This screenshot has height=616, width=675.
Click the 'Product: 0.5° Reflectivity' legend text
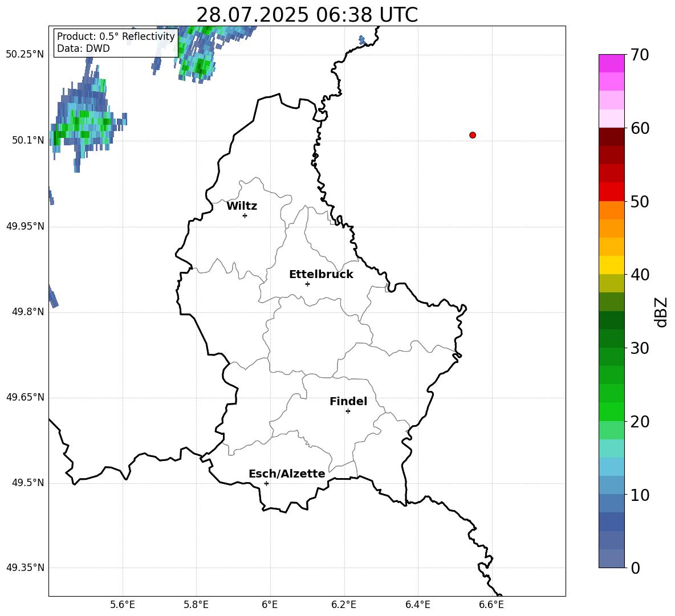coord(116,36)
